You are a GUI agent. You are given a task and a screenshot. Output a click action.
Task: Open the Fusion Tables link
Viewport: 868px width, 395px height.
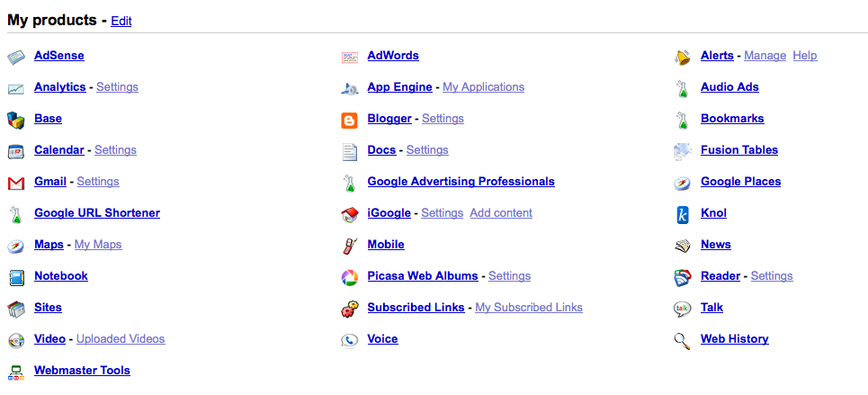[739, 150]
